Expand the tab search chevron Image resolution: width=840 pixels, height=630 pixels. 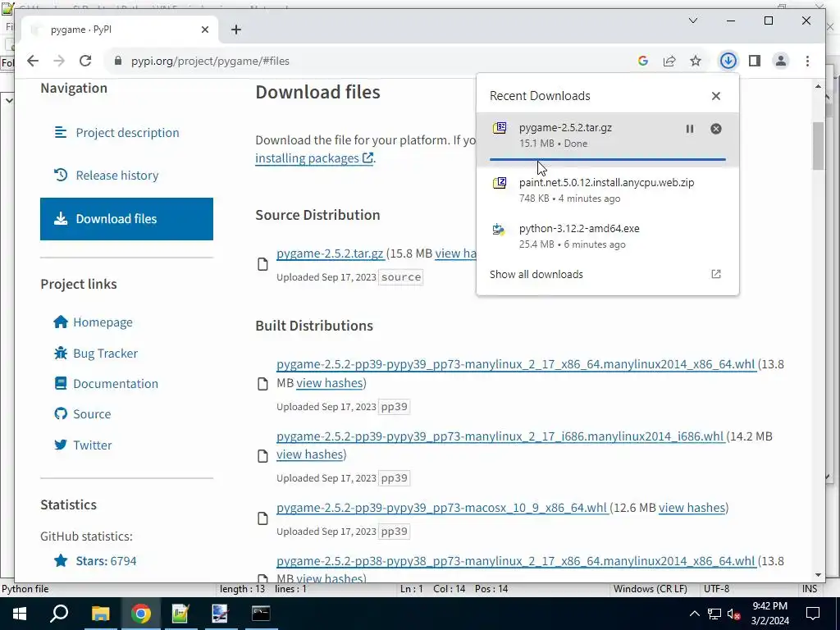pyautogui.click(x=692, y=21)
